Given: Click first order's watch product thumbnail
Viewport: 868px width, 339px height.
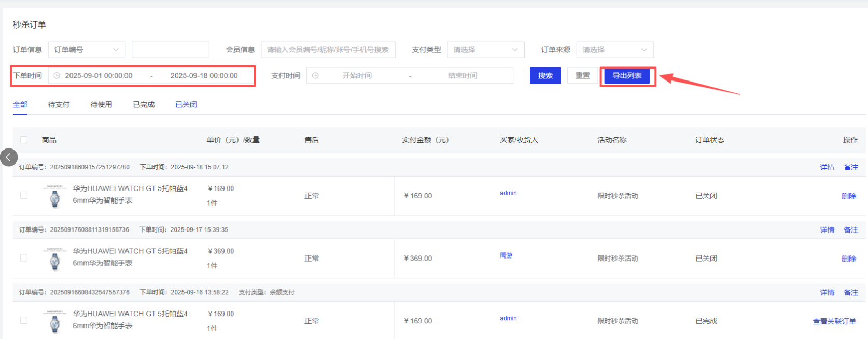Looking at the screenshot, I should click(54, 196).
